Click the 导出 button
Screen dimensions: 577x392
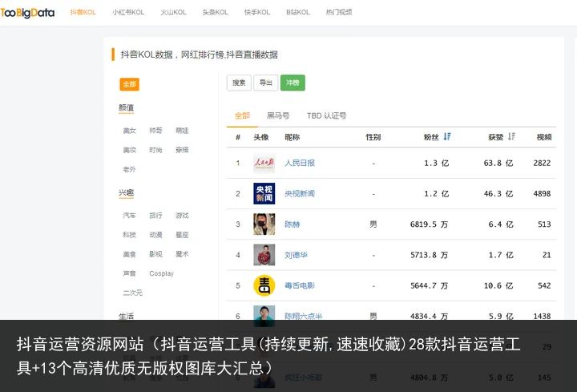point(266,83)
